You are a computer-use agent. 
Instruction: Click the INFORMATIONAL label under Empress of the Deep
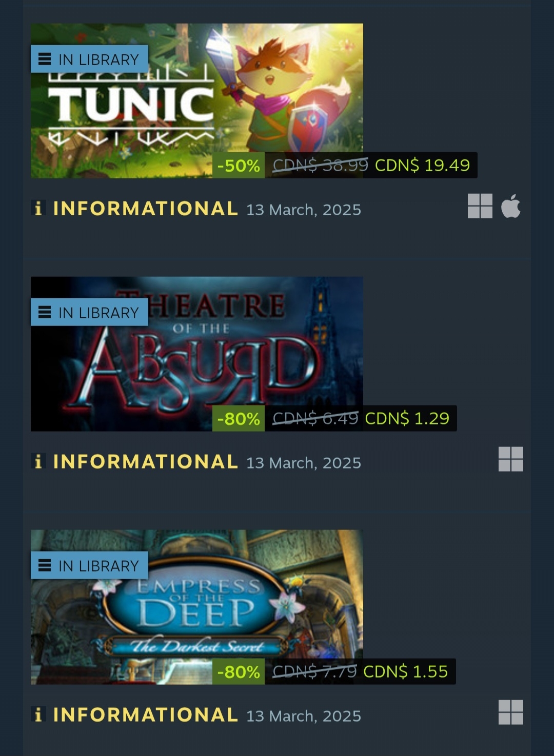point(146,715)
